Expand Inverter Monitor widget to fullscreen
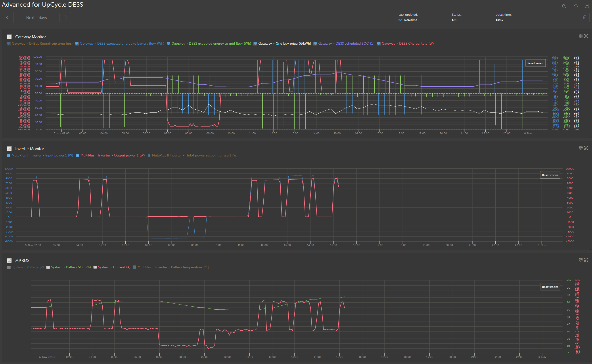592x364 pixels. click(x=586, y=148)
